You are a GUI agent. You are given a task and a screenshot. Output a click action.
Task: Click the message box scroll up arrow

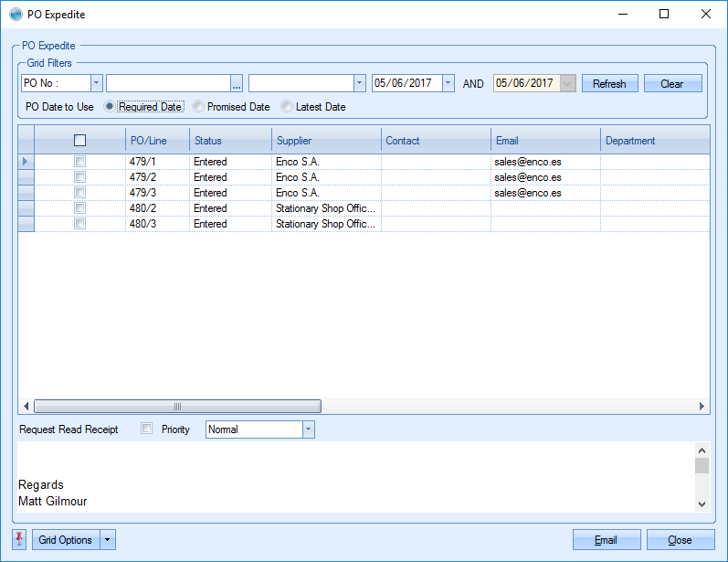click(702, 451)
